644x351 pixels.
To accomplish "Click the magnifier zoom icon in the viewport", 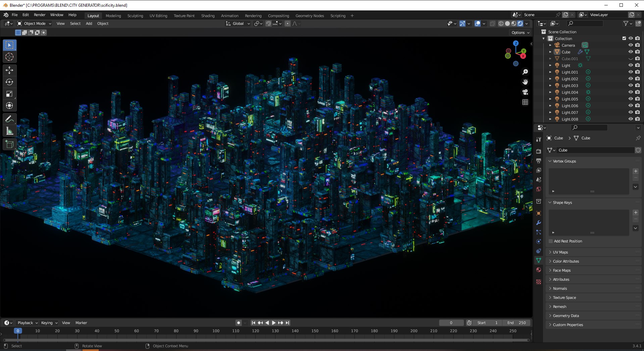I will [525, 71].
